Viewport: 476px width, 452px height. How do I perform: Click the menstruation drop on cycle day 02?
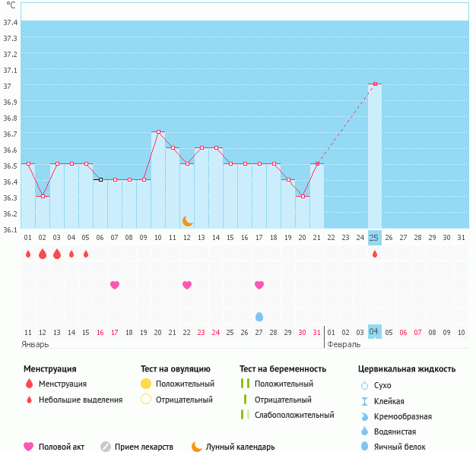click(x=43, y=254)
